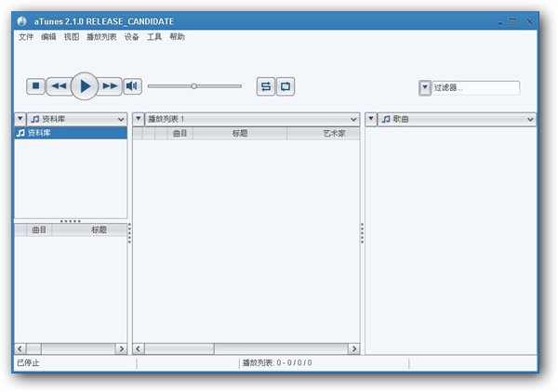558x392 pixels.
Task: Select the 资料库 tree item
Action: (71, 133)
